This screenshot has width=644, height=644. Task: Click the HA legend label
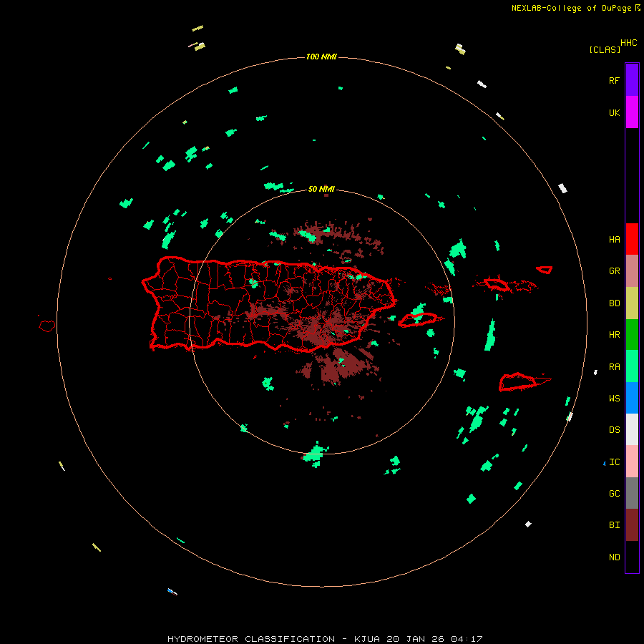pos(614,240)
